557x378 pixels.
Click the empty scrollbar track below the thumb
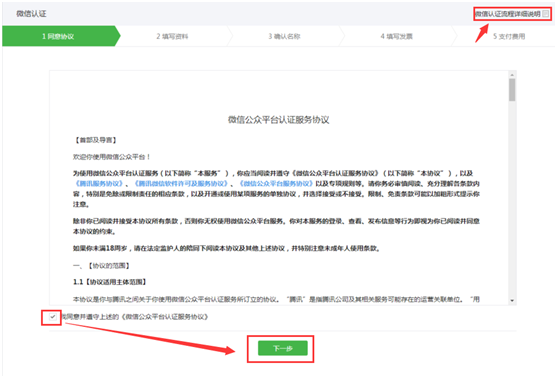512,199
